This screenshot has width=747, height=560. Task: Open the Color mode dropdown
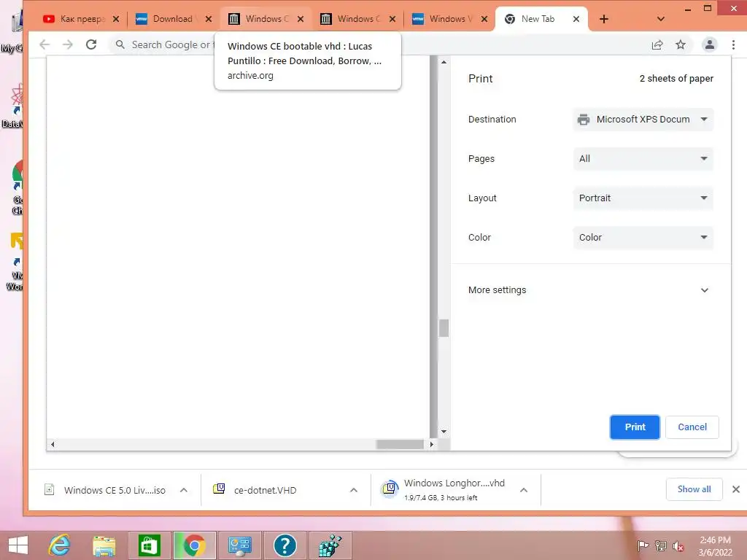643,237
